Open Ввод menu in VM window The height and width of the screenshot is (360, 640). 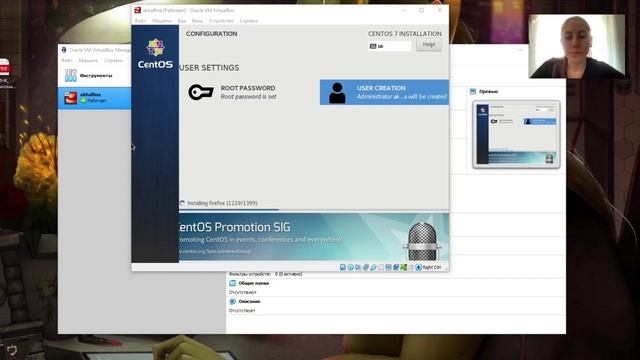(197, 21)
